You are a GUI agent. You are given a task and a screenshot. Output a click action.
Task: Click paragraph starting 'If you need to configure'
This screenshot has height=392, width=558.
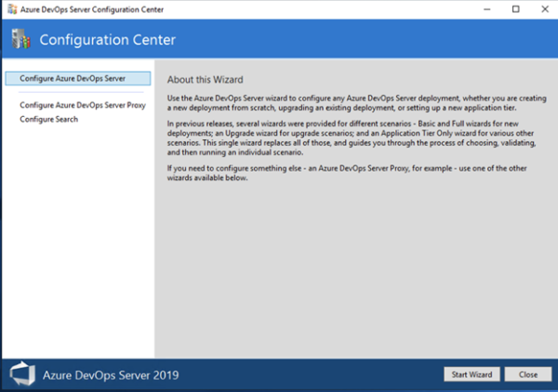coord(347,173)
